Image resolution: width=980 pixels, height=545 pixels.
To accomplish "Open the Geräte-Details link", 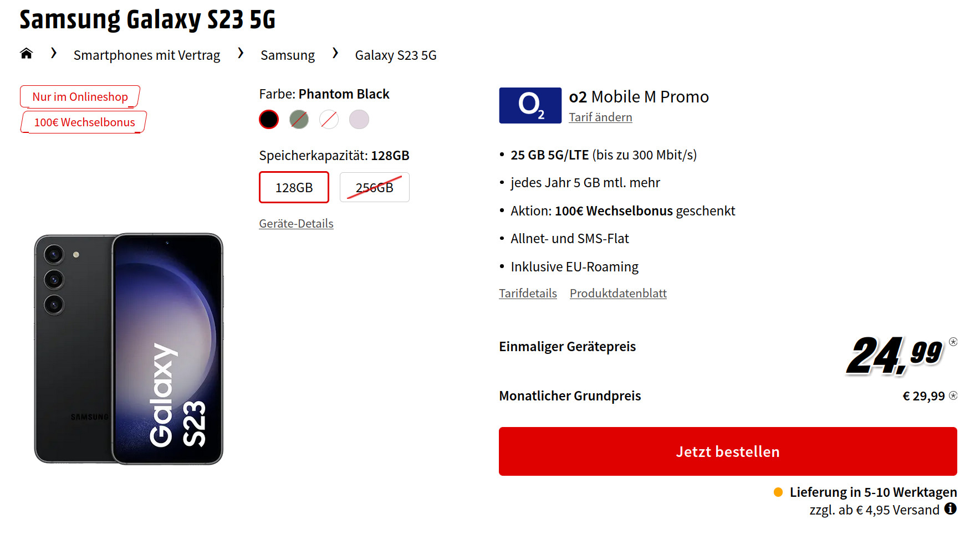I will coord(296,224).
